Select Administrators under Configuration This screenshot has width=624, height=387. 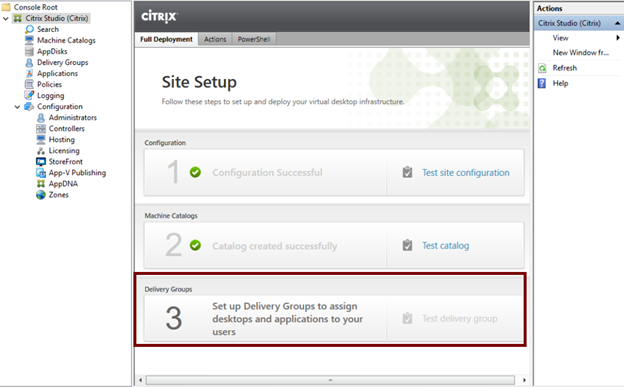[x=73, y=117]
